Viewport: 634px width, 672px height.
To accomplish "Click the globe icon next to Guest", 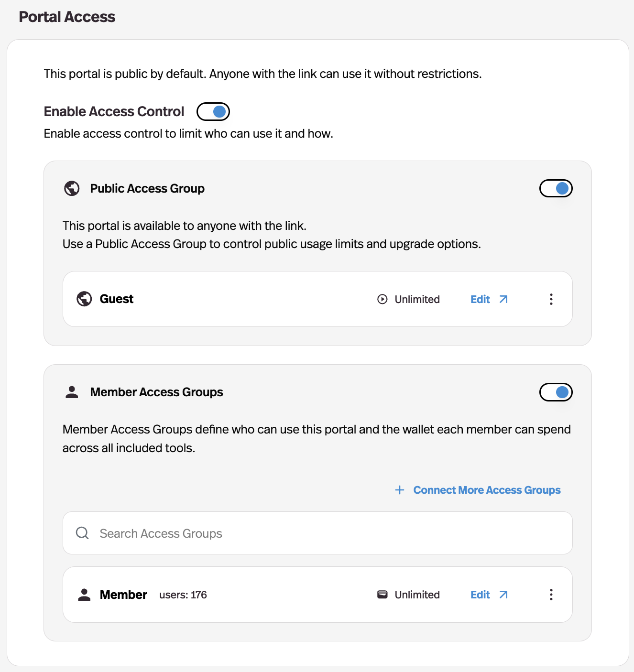I will [x=84, y=299].
